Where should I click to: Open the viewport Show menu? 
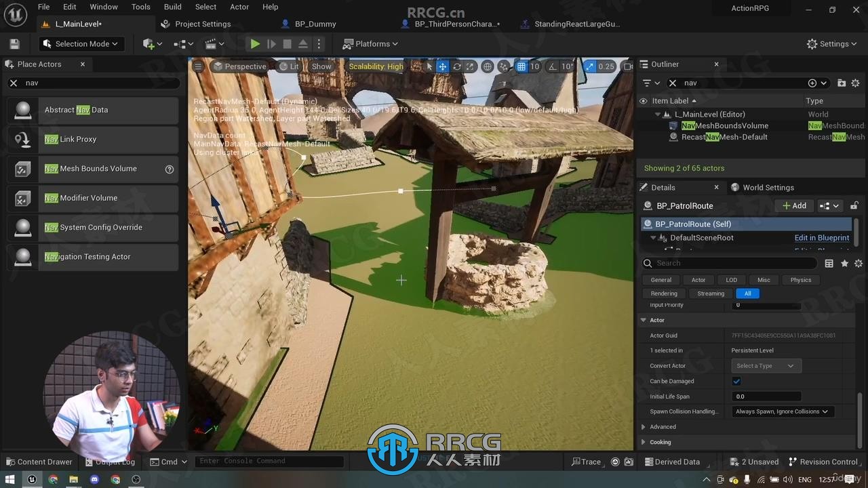(x=321, y=66)
